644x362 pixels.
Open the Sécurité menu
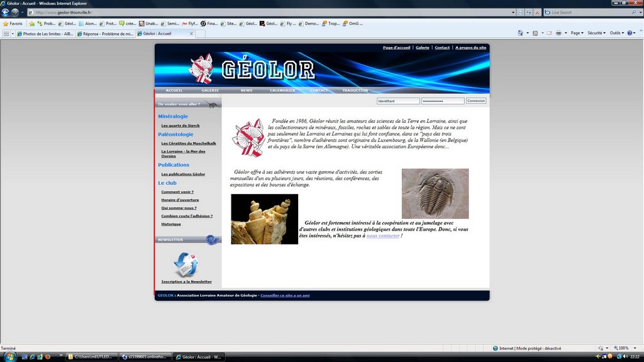point(596,33)
